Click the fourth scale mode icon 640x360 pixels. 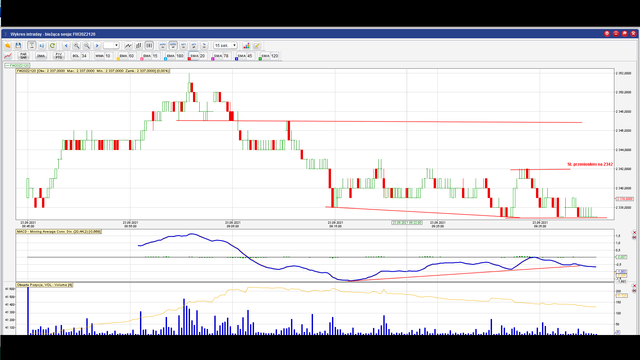click(x=193, y=45)
